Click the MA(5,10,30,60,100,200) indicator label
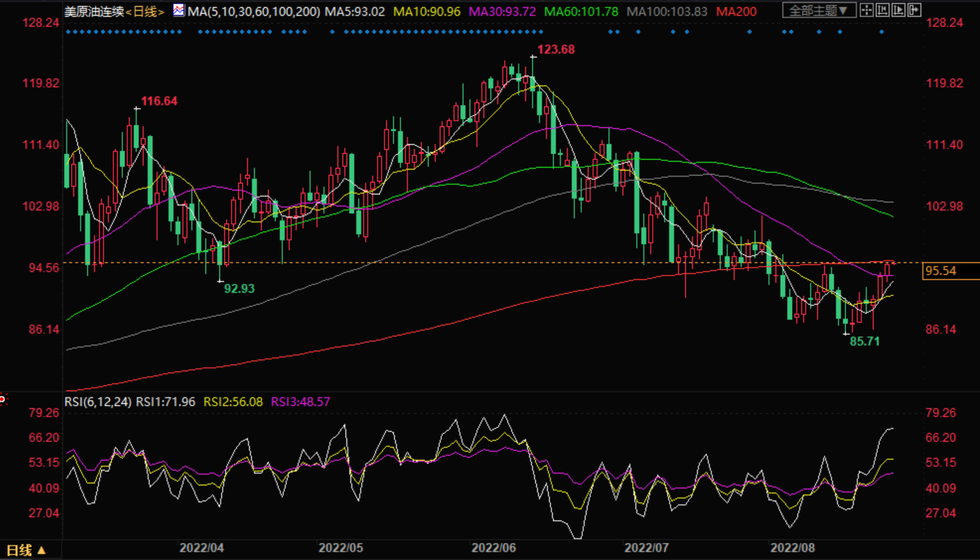Viewport: 980px width, 560px height. pos(254,12)
